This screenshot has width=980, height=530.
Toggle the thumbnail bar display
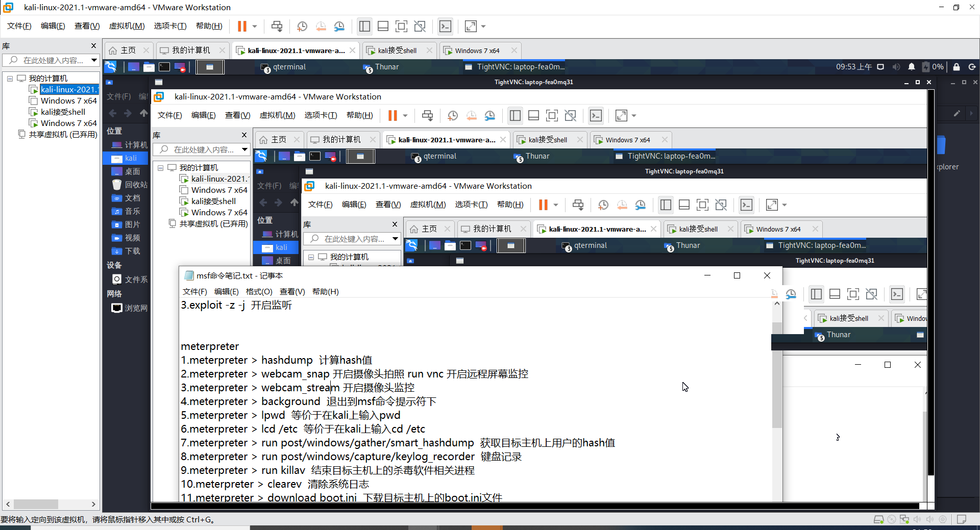pos(383,26)
